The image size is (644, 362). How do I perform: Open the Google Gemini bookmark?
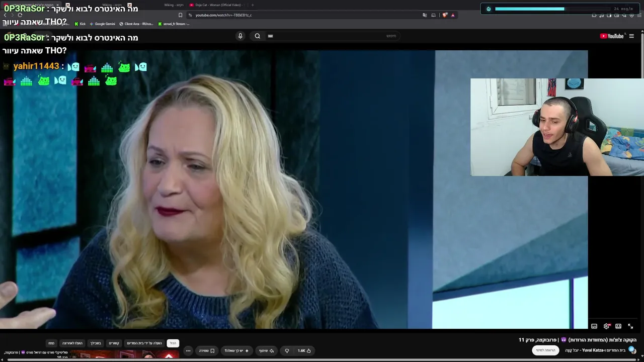[x=102, y=24]
